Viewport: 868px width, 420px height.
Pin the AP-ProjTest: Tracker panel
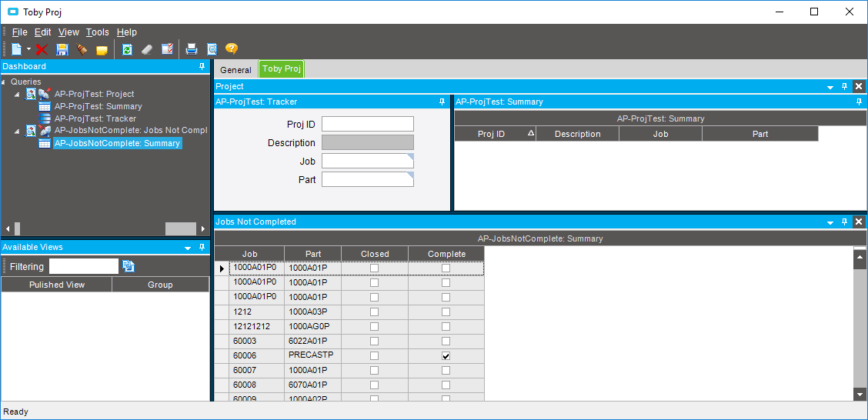(x=442, y=102)
